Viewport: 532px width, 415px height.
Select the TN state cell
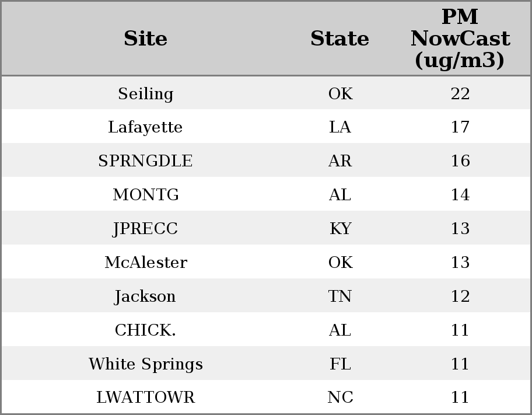[339, 297]
